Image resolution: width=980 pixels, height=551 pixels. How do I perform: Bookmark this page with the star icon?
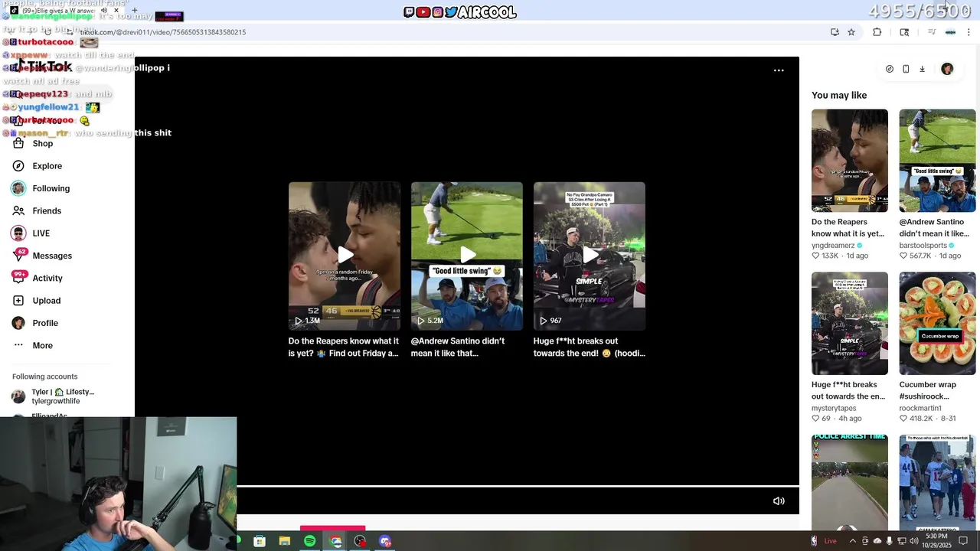851,32
